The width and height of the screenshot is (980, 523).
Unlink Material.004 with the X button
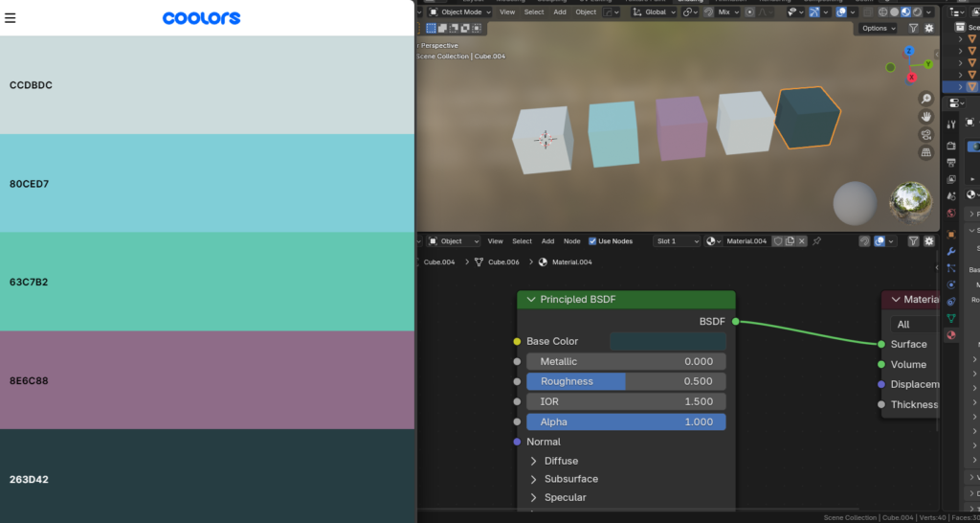pos(802,241)
